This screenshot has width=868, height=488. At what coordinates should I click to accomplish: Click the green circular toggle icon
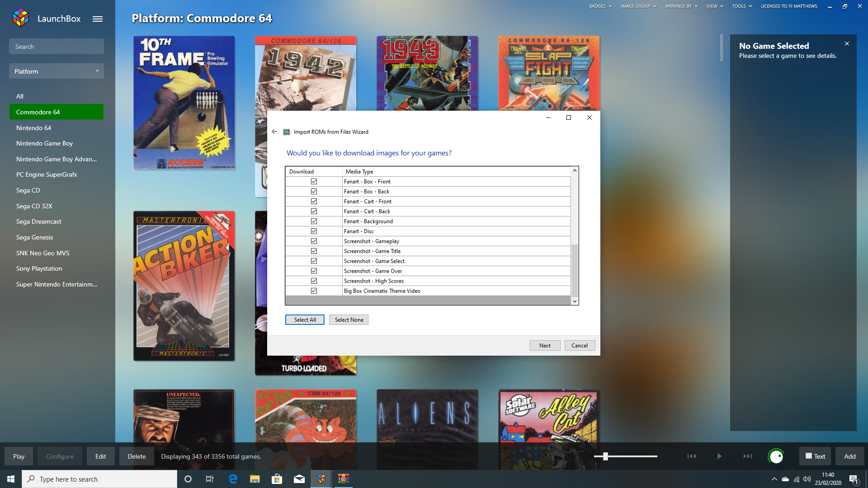click(x=776, y=456)
